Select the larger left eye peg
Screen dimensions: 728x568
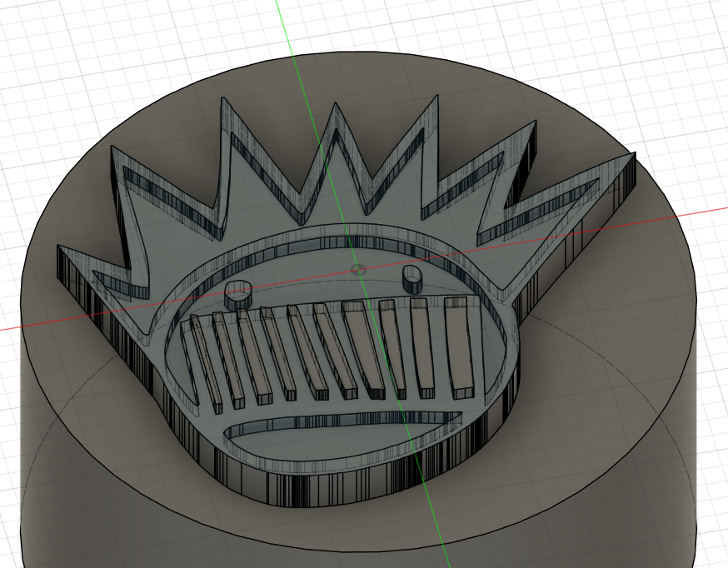tap(238, 294)
